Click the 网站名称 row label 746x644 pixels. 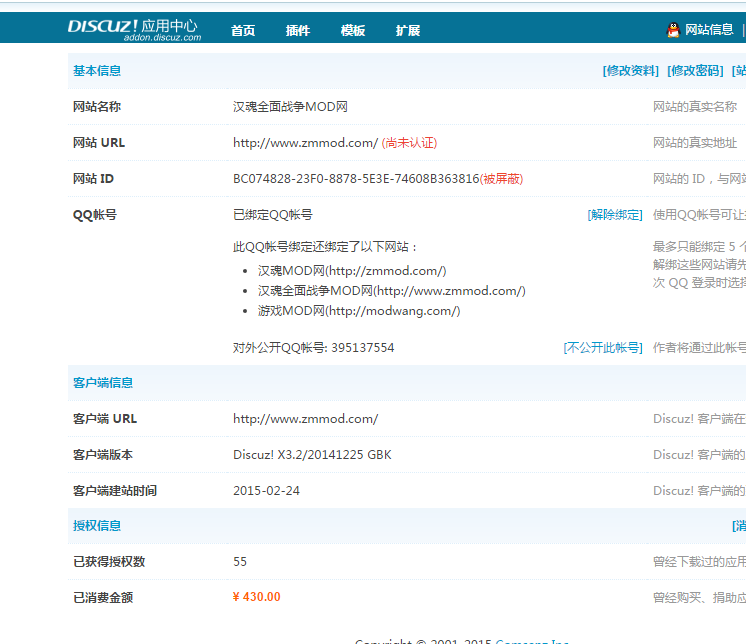97,107
